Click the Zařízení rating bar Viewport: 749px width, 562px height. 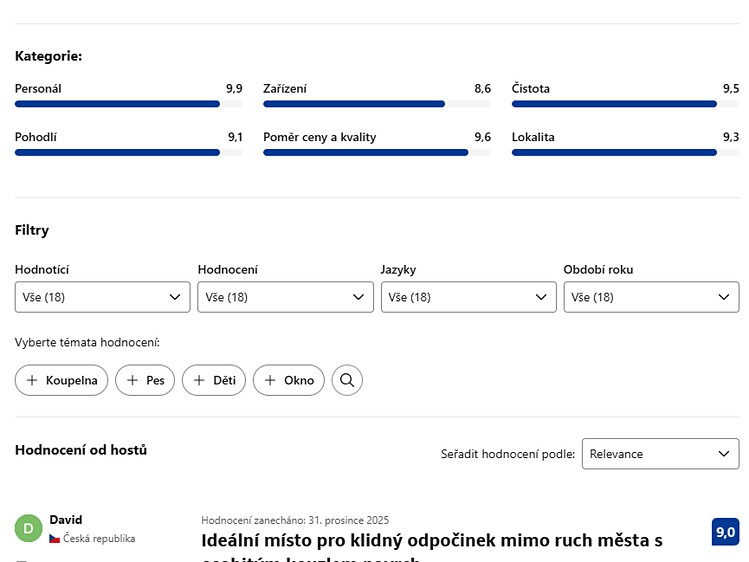pos(377,104)
